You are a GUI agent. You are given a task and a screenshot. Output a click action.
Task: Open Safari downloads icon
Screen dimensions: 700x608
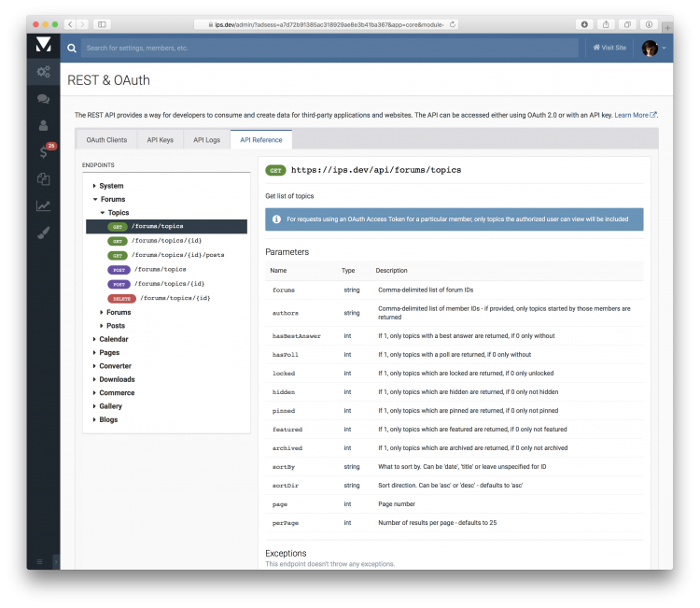(584, 24)
